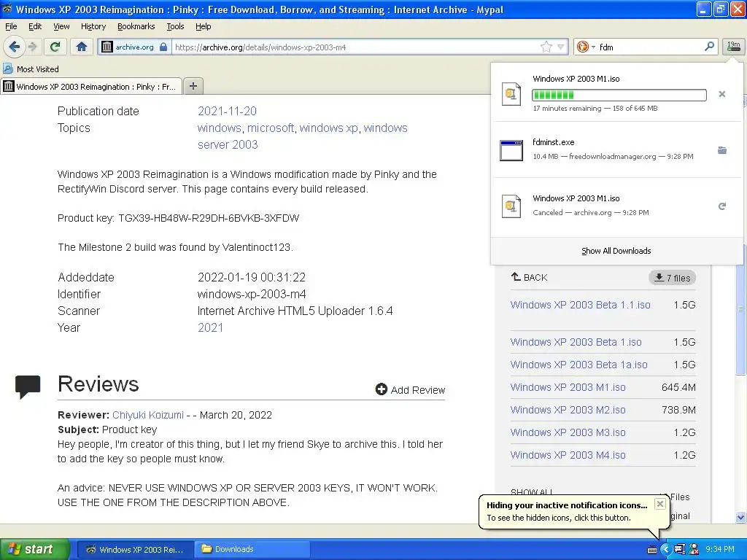Image resolution: width=747 pixels, height=560 pixels.
Task: Click Add Review
Action: (410, 390)
